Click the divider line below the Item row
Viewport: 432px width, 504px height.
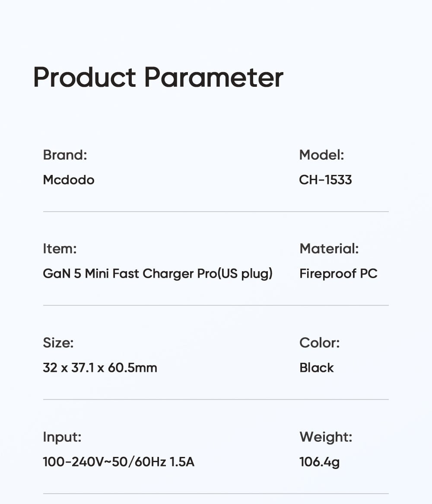click(216, 305)
